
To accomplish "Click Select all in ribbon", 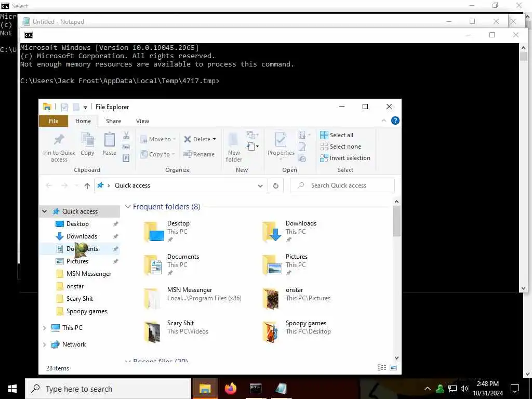I will tap(337, 135).
